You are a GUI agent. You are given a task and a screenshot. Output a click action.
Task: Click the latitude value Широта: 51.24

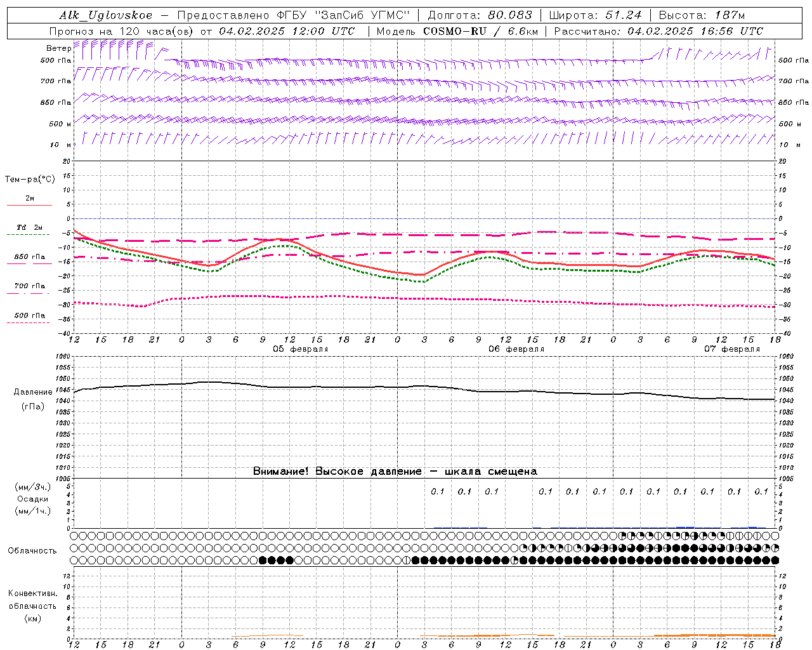point(595,15)
